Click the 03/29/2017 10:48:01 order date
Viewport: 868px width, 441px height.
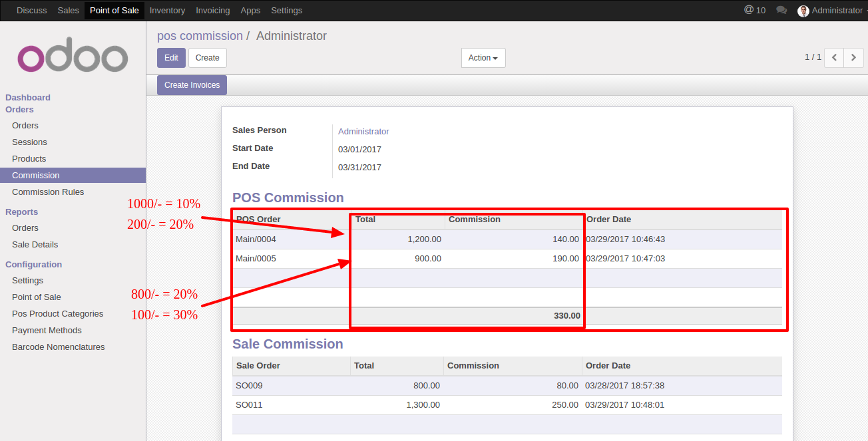pyautogui.click(x=624, y=405)
